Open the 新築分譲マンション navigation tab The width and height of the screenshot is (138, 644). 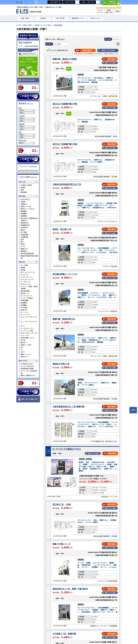tap(78, 18)
